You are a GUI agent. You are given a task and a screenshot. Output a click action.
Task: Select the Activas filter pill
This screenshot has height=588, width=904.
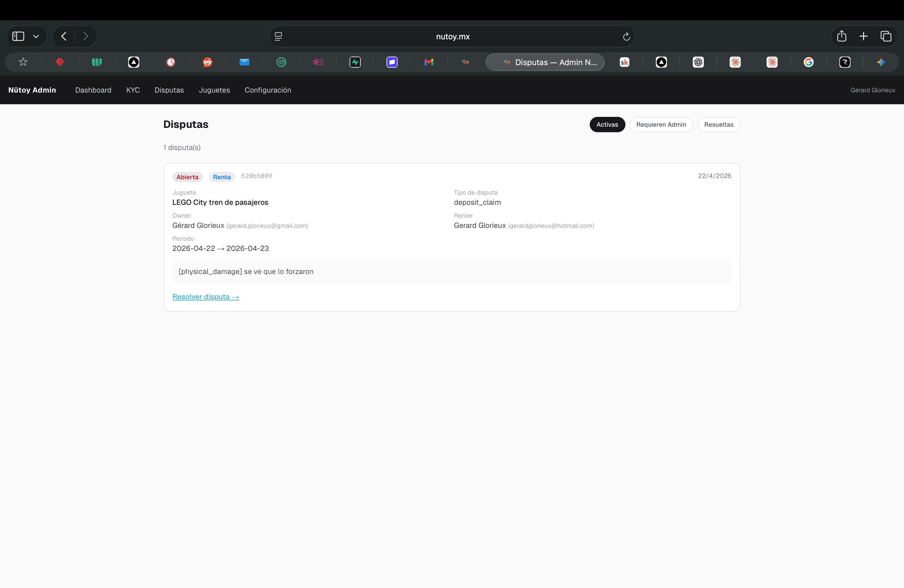pos(607,125)
